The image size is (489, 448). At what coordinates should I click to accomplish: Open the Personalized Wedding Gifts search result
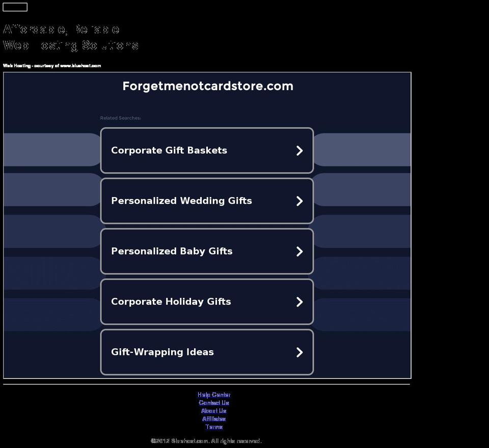click(x=207, y=201)
